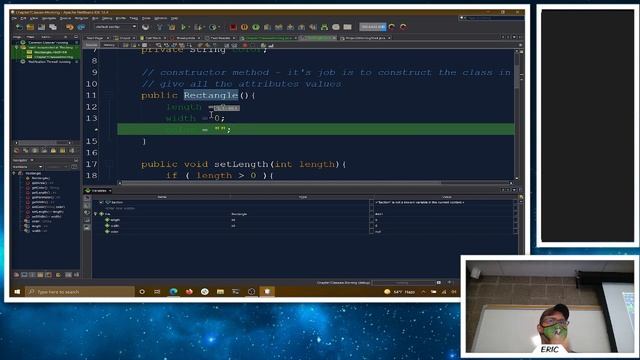This screenshot has height=360, width=640.
Task: Toggle checkbox in the length variable value cell
Action: tap(371, 220)
